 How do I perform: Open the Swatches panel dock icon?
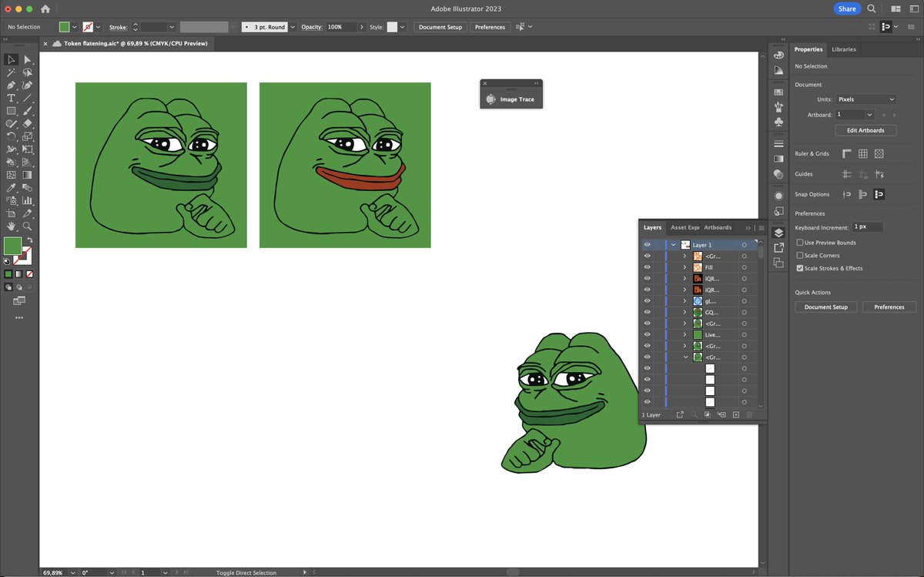[x=778, y=92]
